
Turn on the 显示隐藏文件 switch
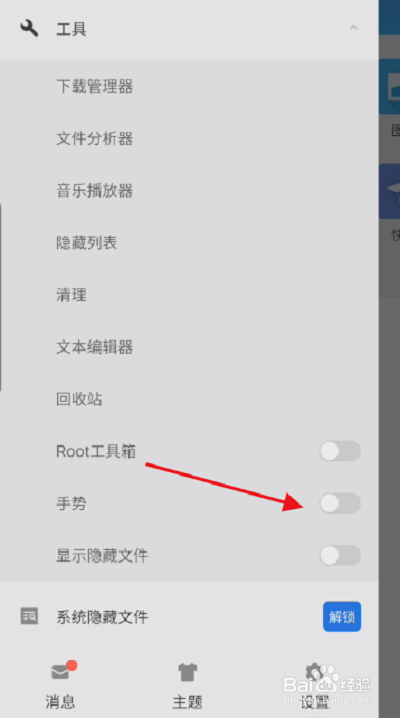(340, 555)
